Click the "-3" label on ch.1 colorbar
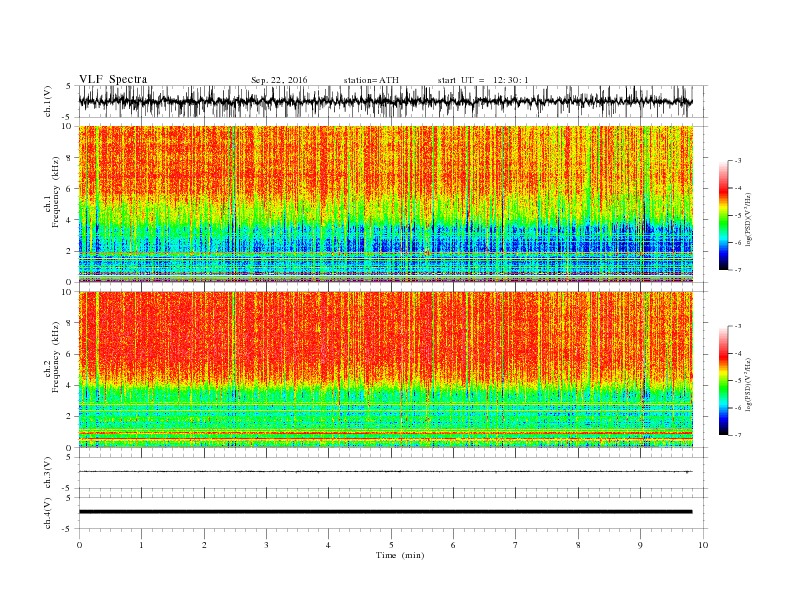792x612 pixels. click(x=737, y=161)
